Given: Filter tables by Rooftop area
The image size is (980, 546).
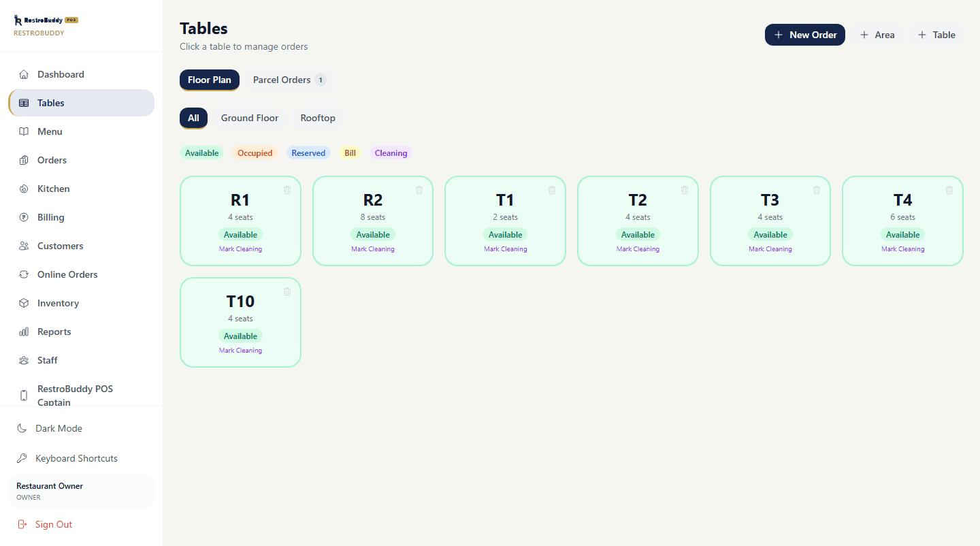Looking at the screenshot, I should pos(318,118).
